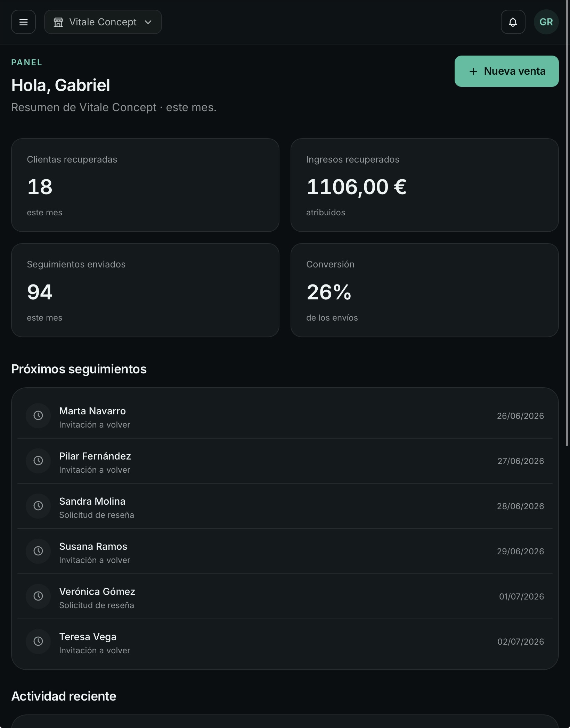Open the Conversión card
The height and width of the screenshot is (728, 570).
click(424, 290)
